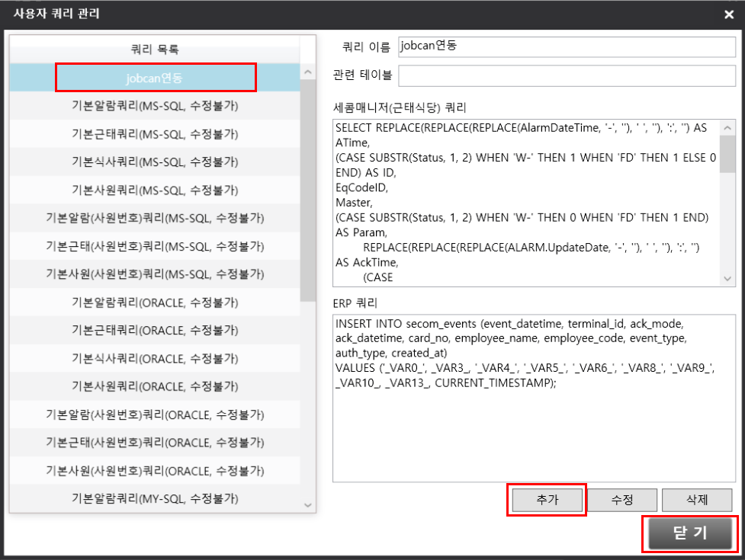Click the 삭제 button to delete the query
Screen dimensions: 745x560
pyautogui.click(x=697, y=500)
